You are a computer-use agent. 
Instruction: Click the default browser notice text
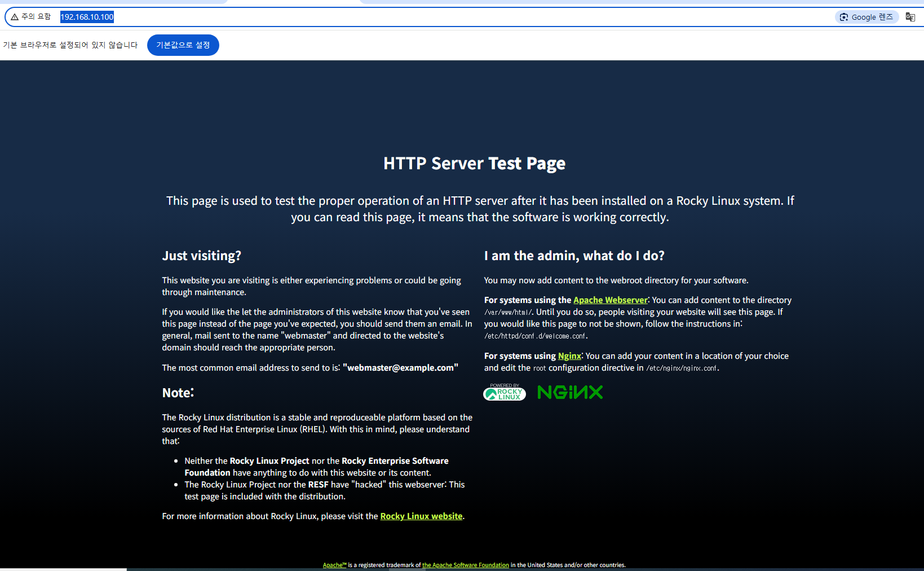70,45
